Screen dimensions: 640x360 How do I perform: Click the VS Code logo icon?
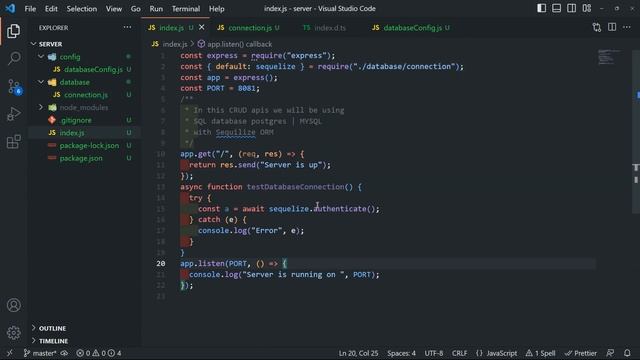tap(10, 8)
